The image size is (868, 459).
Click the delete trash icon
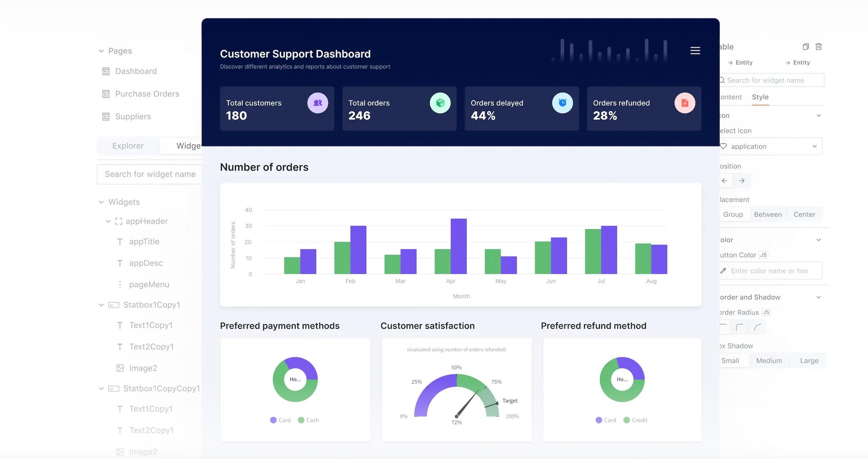tap(819, 47)
